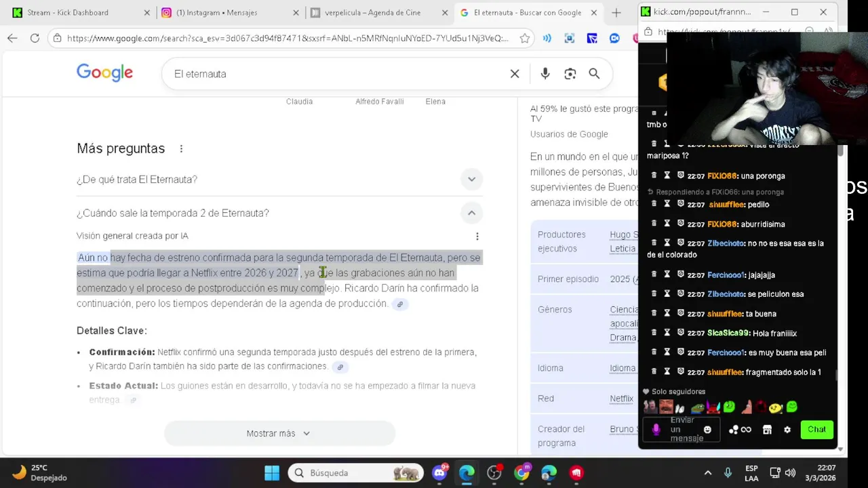Click Kick chat scrollbar thumb
This screenshot has height=488, width=868.
[x=837, y=375]
